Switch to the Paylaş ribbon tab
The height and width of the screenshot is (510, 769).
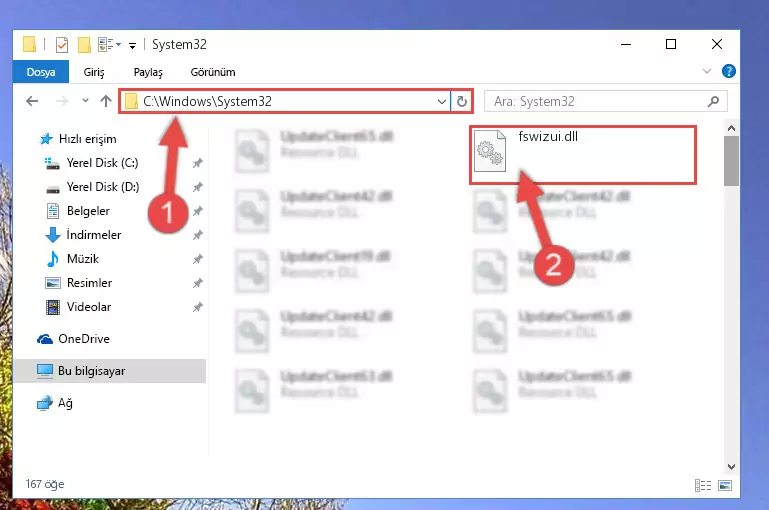[x=148, y=72]
